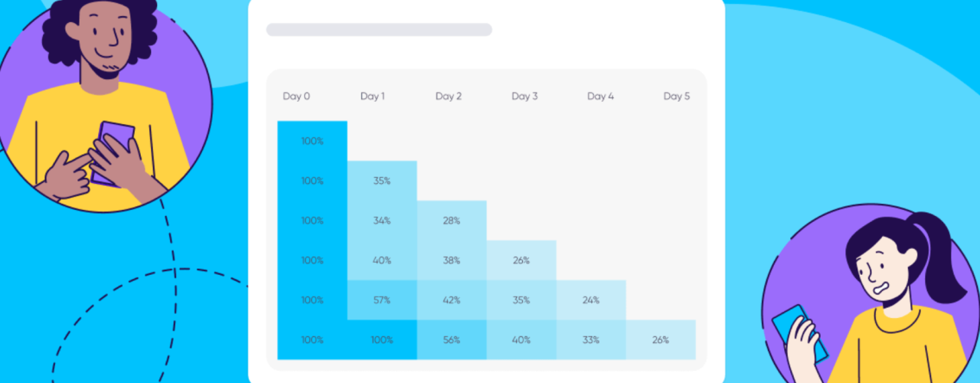Click the 28% cell under Day 2
Image resolution: width=980 pixels, height=383 pixels.
(x=452, y=221)
